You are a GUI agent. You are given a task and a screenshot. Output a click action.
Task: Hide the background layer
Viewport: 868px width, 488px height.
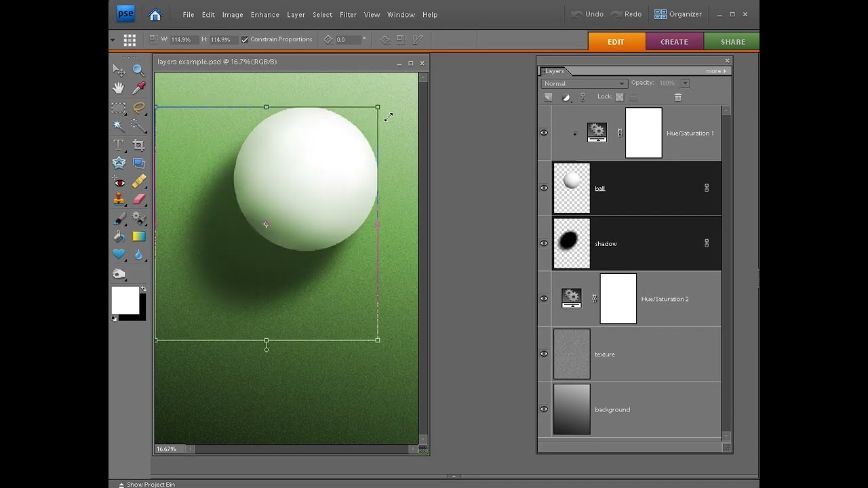click(544, 409)
